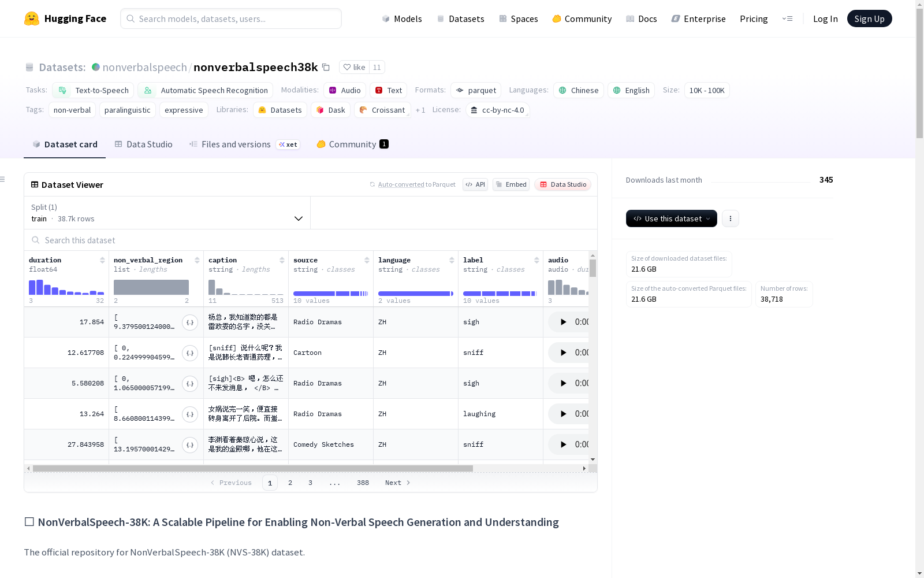The image size is (924, 578).
Task: Click the Search models, datasets, users field
Action: [x=231, y=18]
